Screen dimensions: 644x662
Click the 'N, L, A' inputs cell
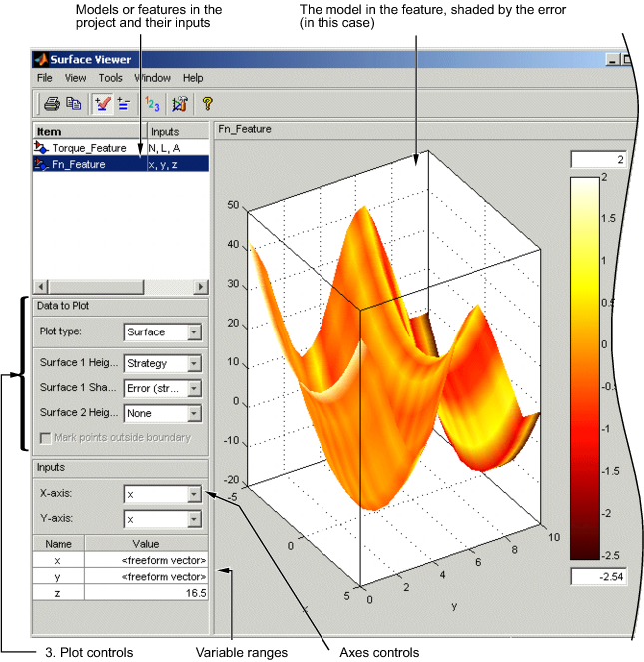pyautogui.click(x=178, y=148)
